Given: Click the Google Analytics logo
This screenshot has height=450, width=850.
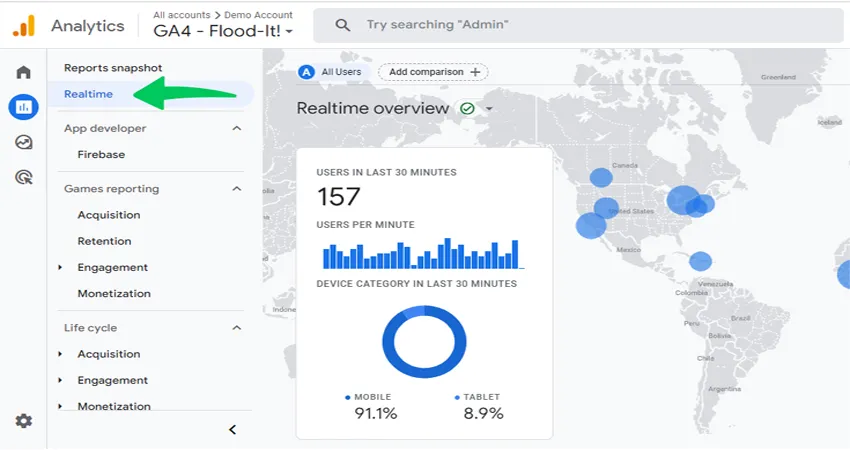Looking at the screenshot, I should click(24, 25).
